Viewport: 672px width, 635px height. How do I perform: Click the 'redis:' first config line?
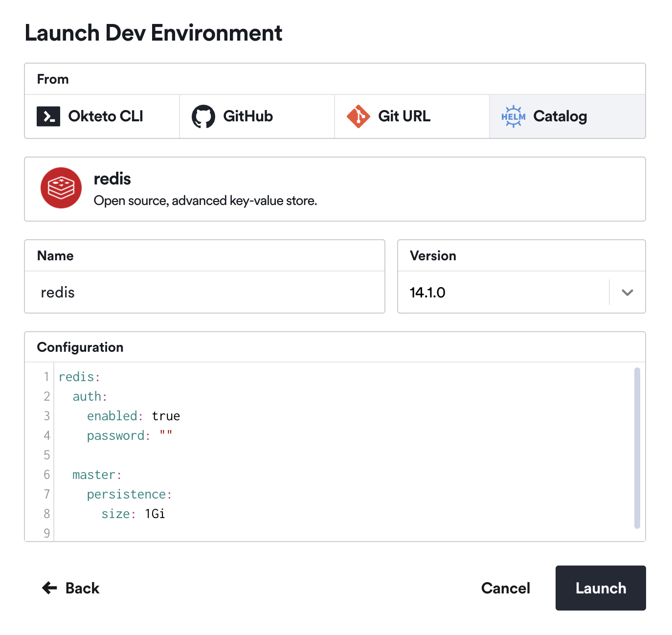[x=79, y=377]
